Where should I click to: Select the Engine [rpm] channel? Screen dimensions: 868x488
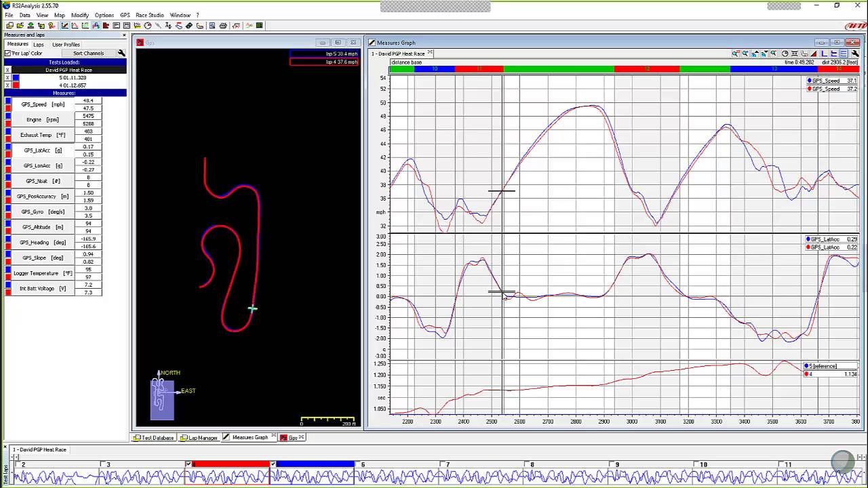(43, 119)
